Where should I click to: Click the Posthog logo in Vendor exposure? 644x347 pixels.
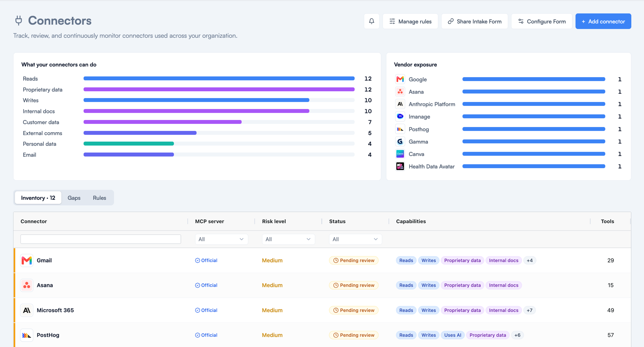400,129
